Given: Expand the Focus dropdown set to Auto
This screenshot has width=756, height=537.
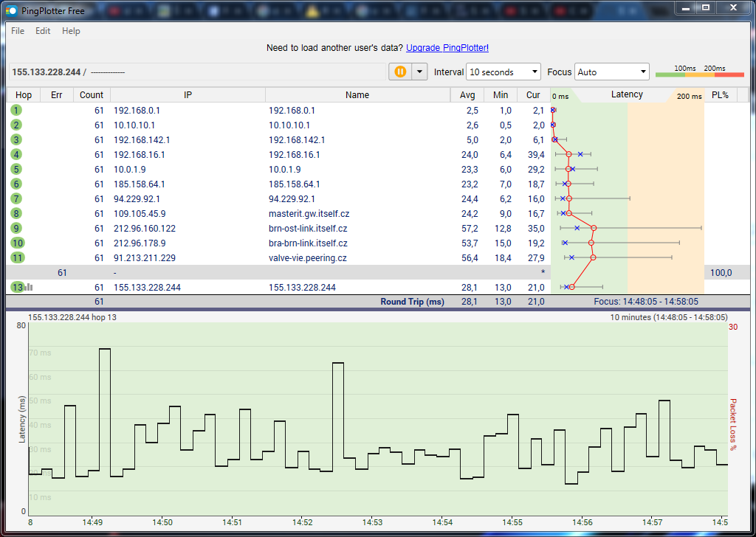Looking at the screenshot, I should click(x=611, y=72).
